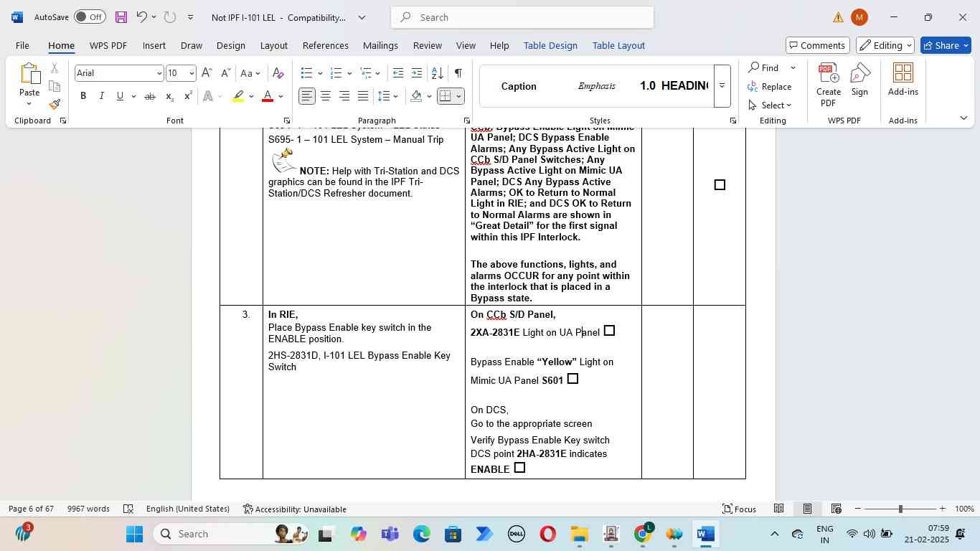
Task: Open the font size dropdown
Action: (192, 73)
